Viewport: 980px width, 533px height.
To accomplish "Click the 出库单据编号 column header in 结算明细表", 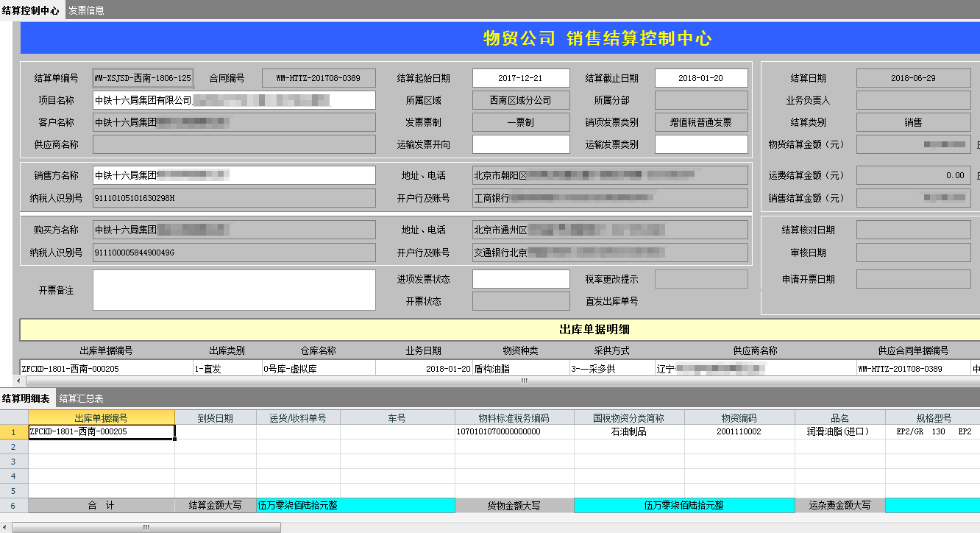I will click(x=102, y=418).
